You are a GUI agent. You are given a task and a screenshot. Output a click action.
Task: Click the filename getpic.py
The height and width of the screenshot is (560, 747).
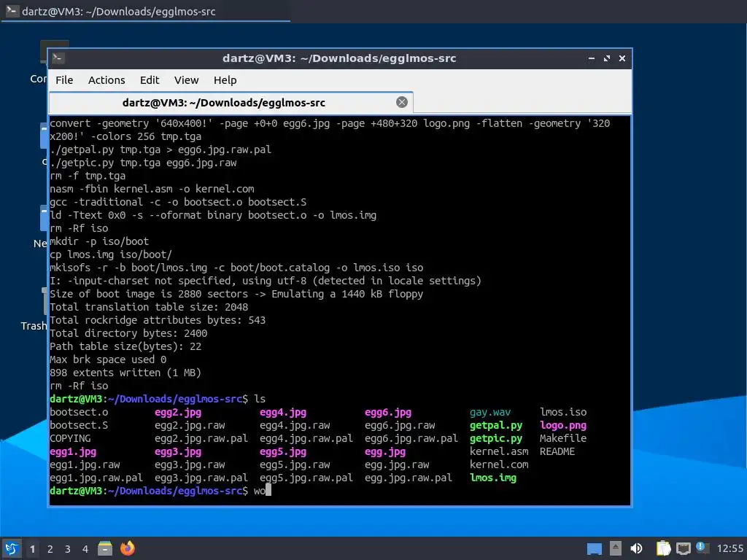point(496,438)
